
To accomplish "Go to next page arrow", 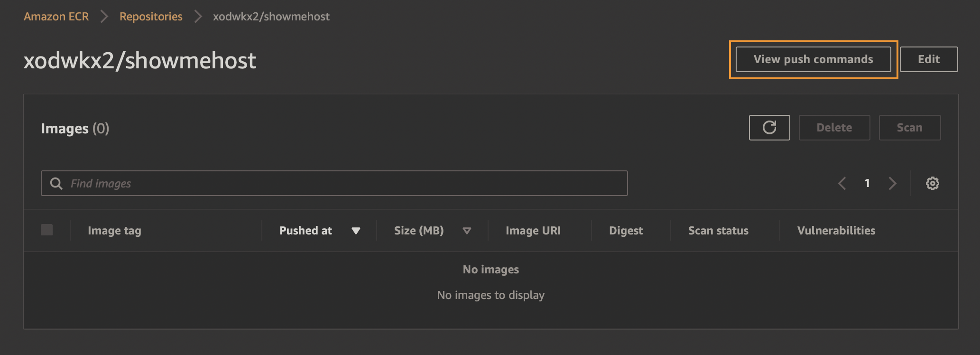I will tap(892, 183).
